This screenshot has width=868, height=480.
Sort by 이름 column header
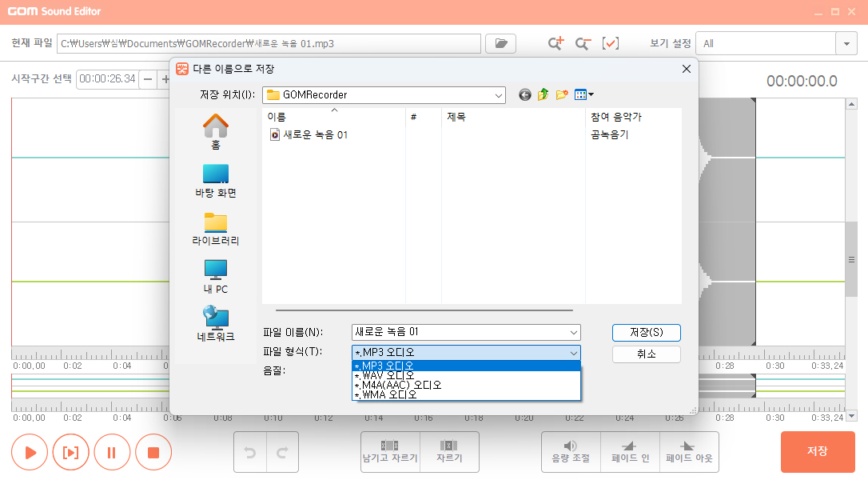tap(334, 117)
